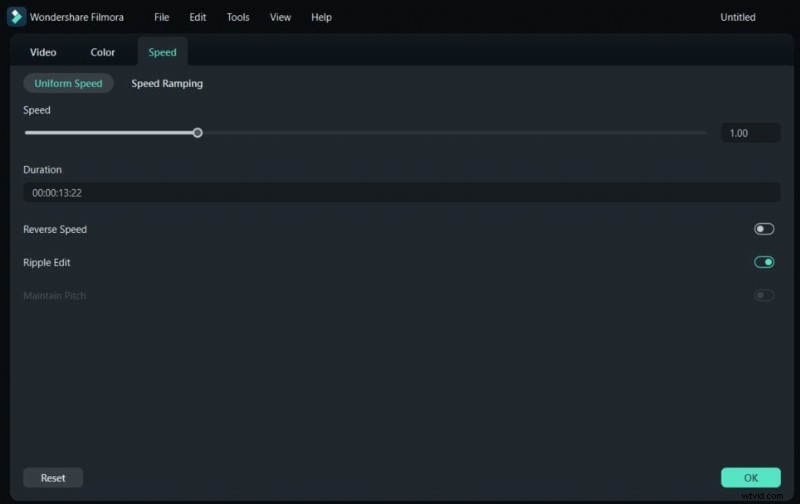
Task: Click the Speed slider handle
Action: tap(197, 132)
